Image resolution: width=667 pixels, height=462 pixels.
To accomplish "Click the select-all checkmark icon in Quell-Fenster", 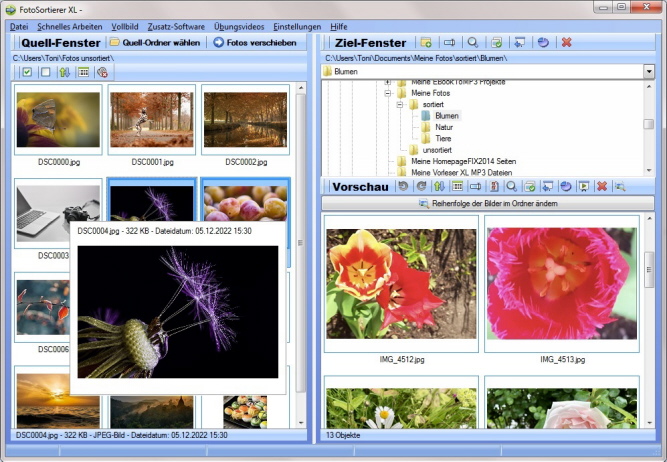I will tap(27, 72).
